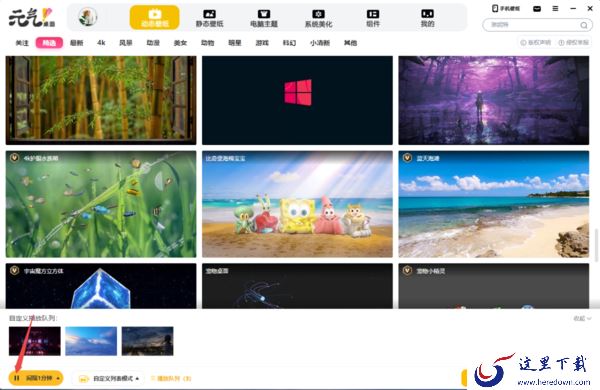Pause the wallpaper rotation

(16, 378)
